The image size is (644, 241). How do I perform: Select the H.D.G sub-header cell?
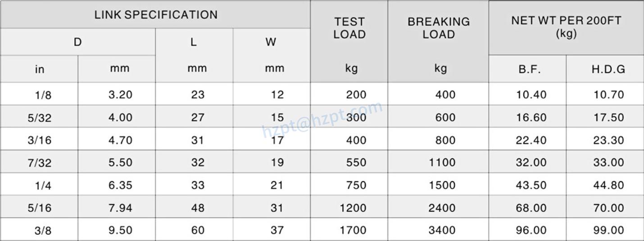point(608,69)
